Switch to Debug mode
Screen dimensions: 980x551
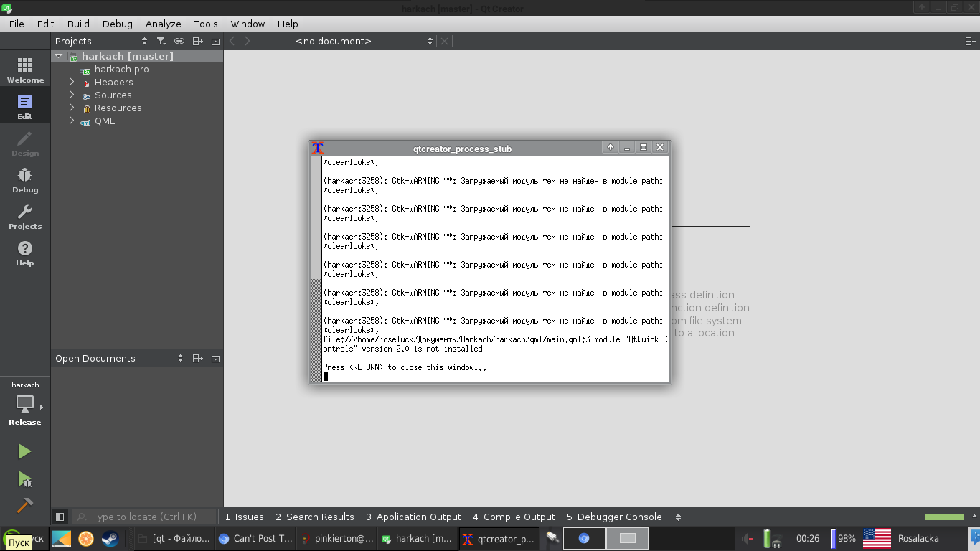(x=25, y=180)
